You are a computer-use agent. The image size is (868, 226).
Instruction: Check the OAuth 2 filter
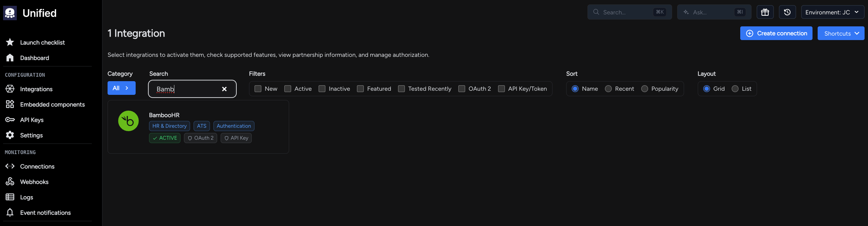pos(462,89)
